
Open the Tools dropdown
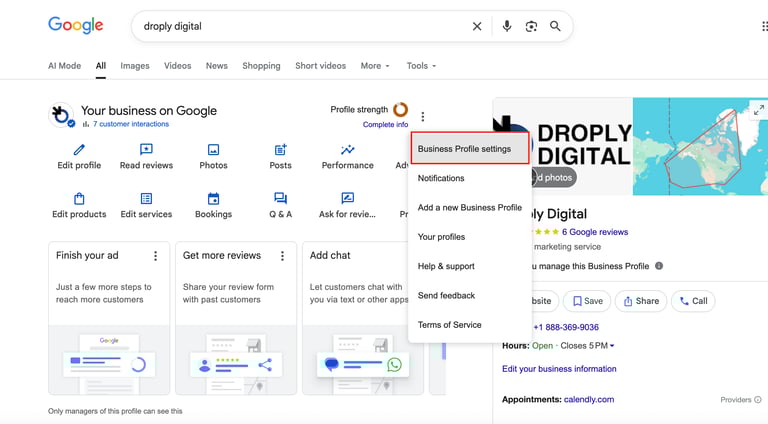pyautogui.click(x=421, y=66)
